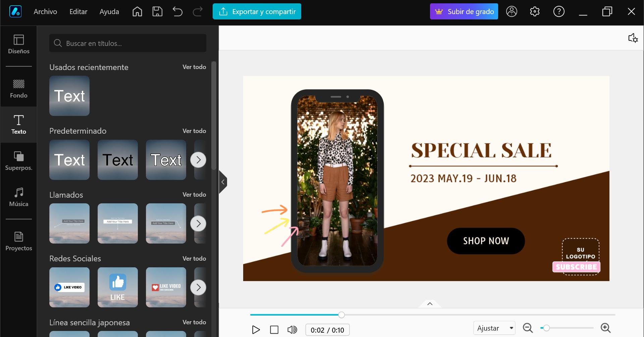
Task: Save the current project
Action: tap(157, 11)
